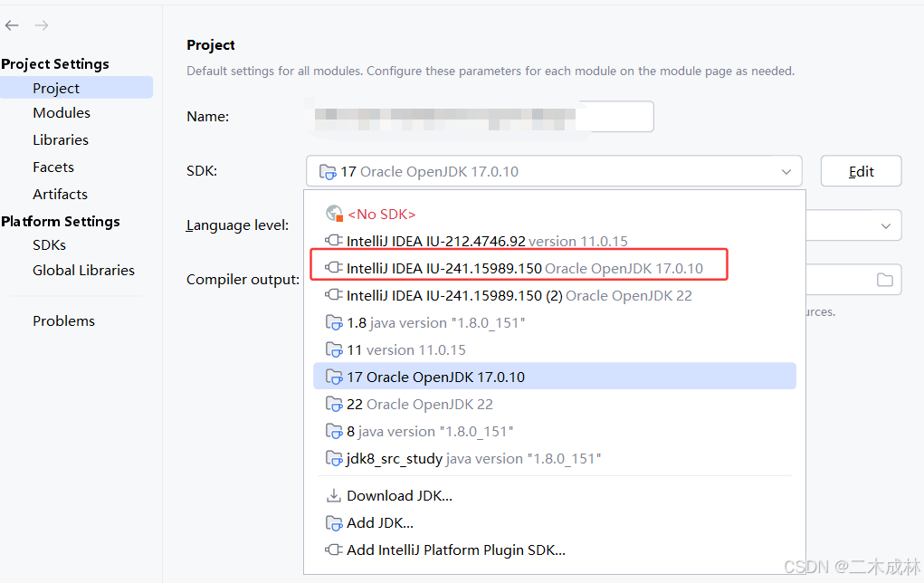Open the Facets settings page
This screenshot has height=583, width=924.
tap(53, 167)
